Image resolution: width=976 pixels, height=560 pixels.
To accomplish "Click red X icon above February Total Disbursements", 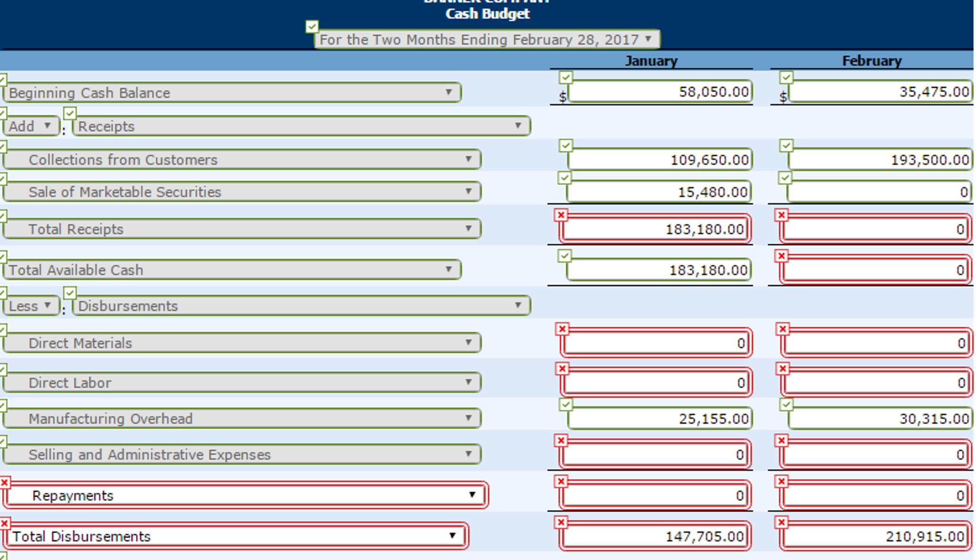I will (x=781, y=523).
